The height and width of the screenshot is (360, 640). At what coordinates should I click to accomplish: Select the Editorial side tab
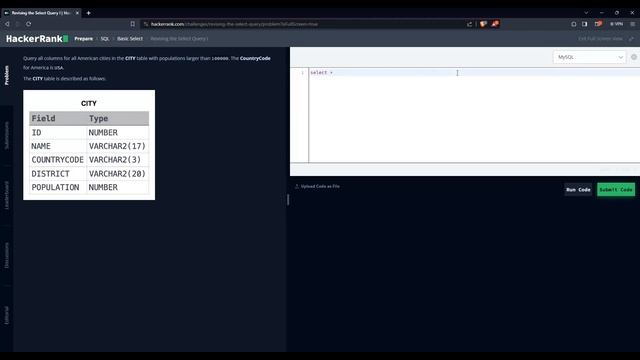click(x=7, y=315)
